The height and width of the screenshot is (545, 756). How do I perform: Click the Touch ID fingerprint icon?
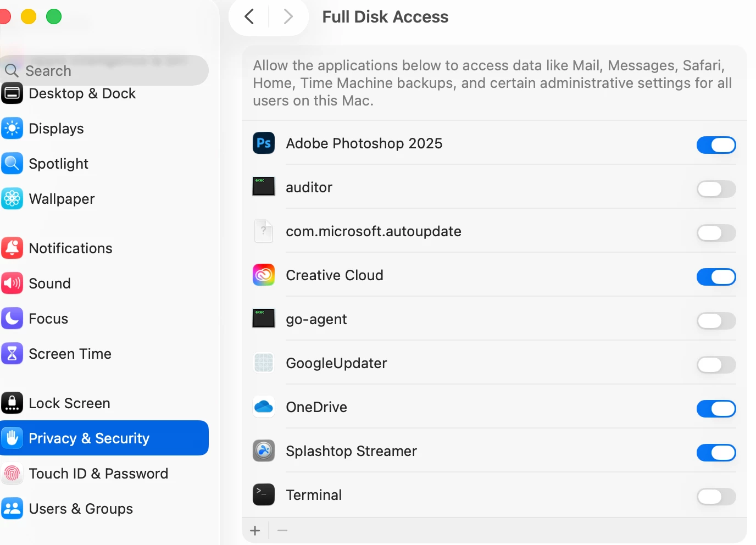[x=12, y=474]
